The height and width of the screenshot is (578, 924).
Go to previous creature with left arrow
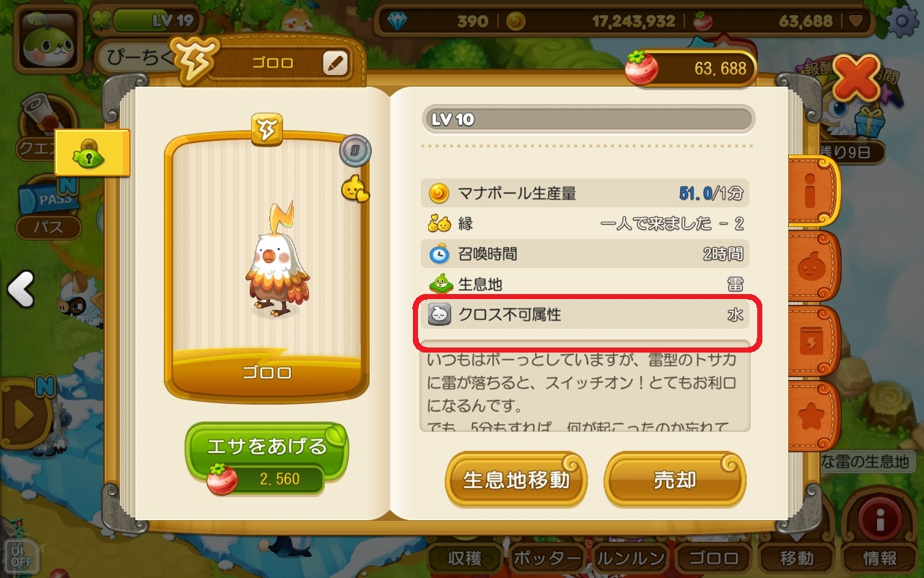[x=21, y=290]
